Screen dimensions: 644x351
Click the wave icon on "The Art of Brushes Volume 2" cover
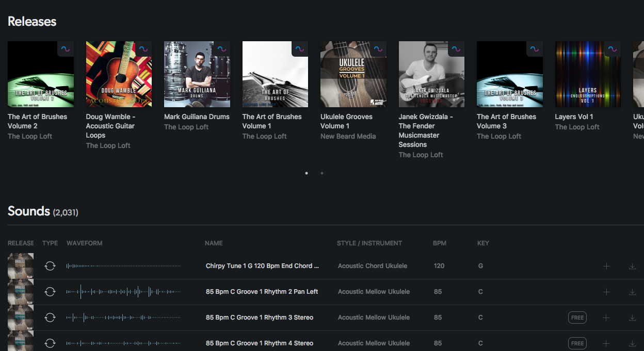[66, 48]
